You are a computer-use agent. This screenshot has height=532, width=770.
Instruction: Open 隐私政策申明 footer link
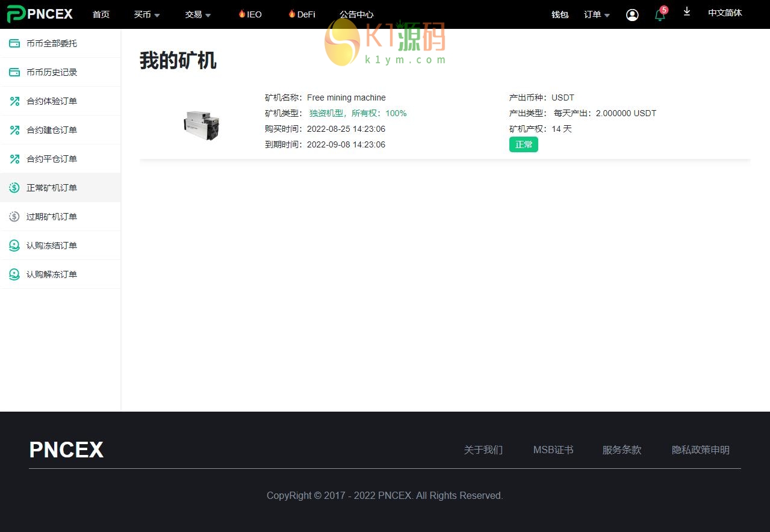pos(701,450)
